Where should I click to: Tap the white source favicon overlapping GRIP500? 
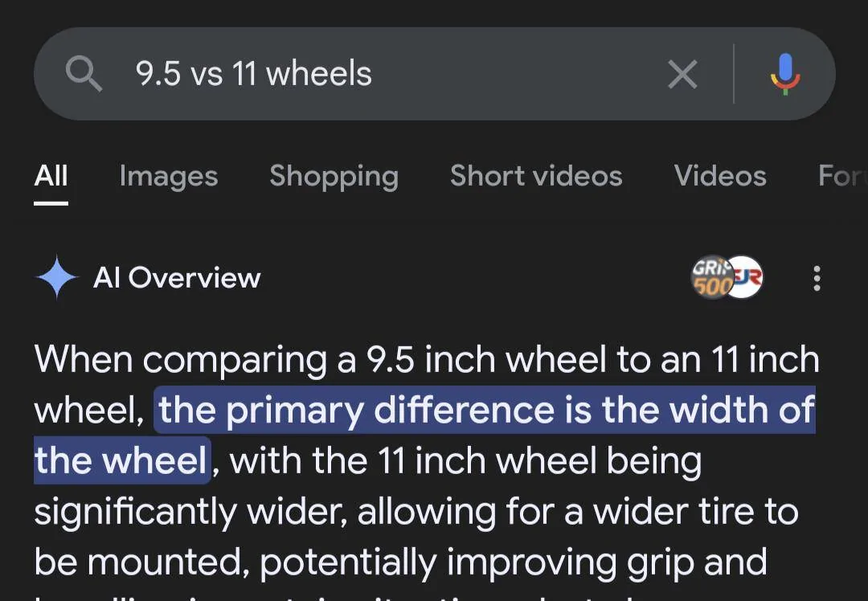point(745,277)
